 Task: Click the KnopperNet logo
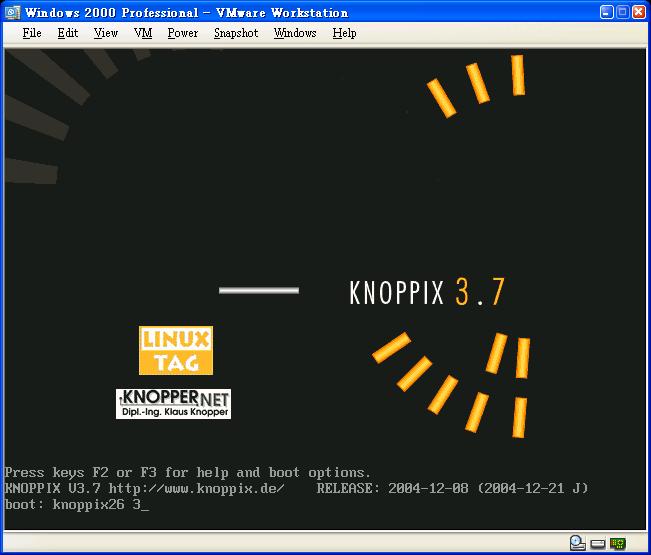coord(173,403)
